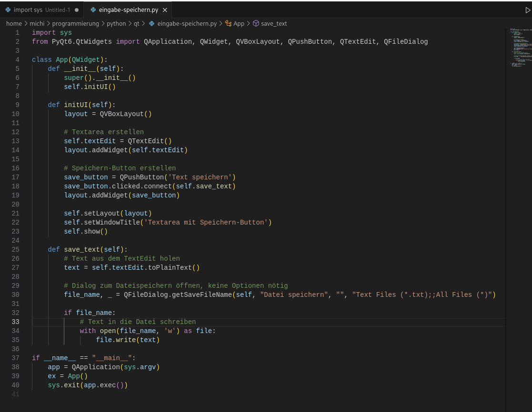Click the method cube icon beside save_text
This screenshot has height=412, width=532.
256,23
